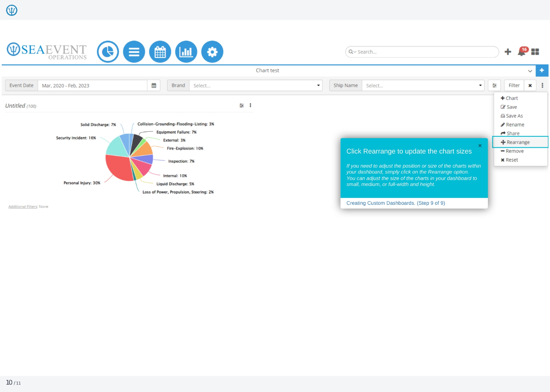The image size is (550, 392).
Task: Click the Chart test tab title
Action: point(268,70)
